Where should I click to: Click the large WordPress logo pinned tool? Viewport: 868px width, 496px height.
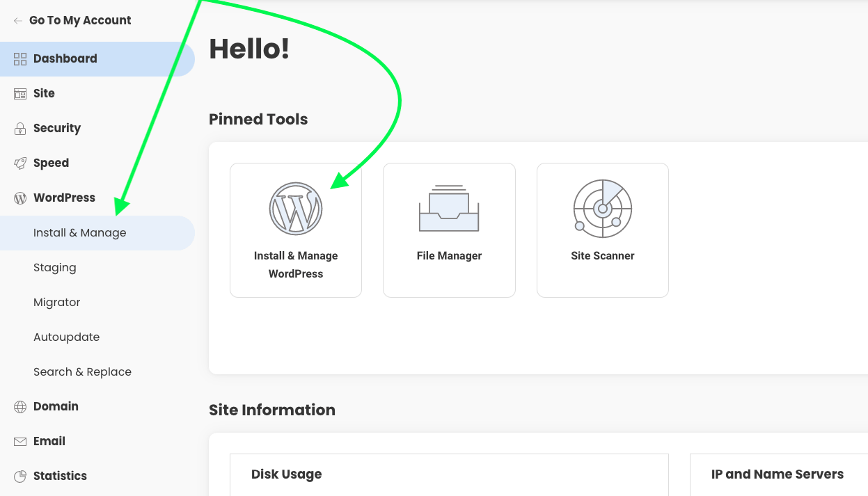[x=296, y=208]
